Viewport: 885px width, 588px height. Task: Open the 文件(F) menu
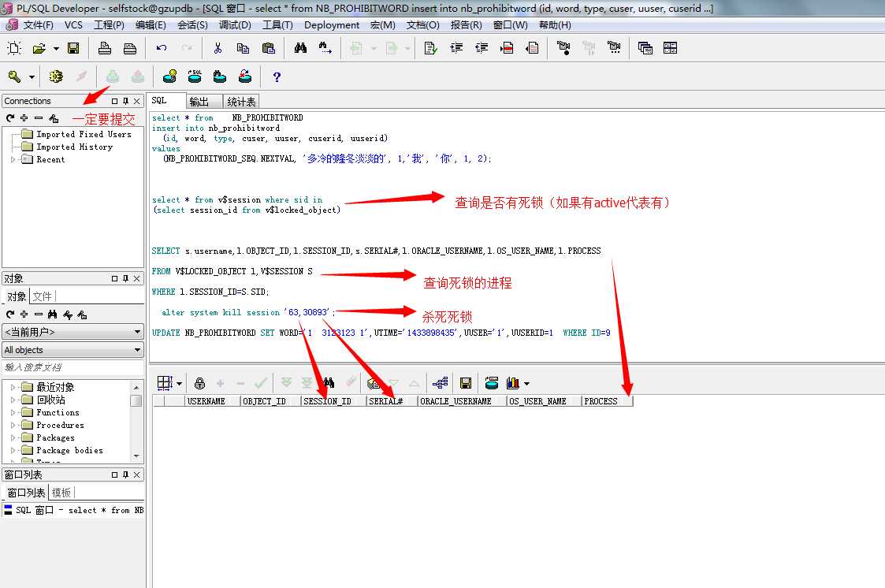point(39,25)
